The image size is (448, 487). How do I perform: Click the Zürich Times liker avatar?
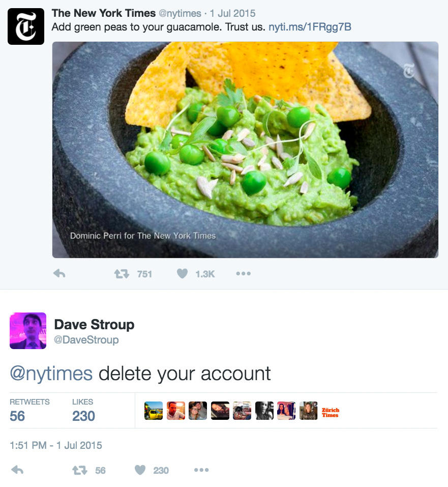tap(331, 412)
